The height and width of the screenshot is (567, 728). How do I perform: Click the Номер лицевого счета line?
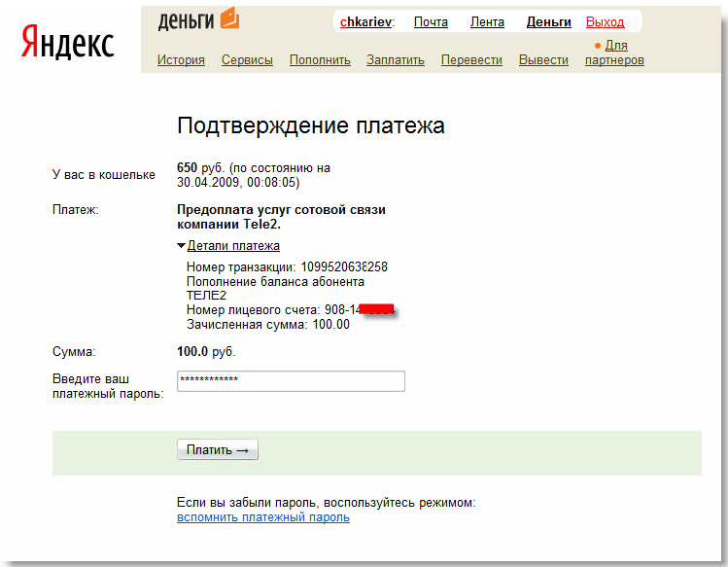291,309
